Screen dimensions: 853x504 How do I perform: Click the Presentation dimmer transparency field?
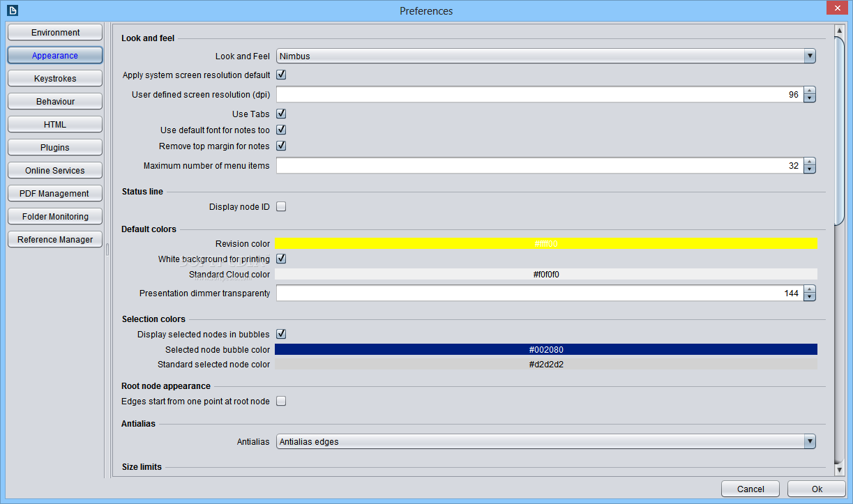tap(540, 293)
